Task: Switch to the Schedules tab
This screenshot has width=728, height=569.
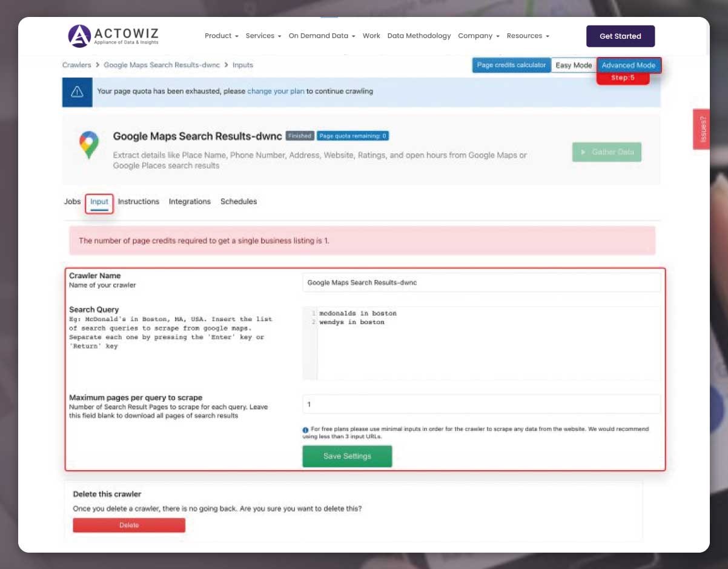Action: 239,202
